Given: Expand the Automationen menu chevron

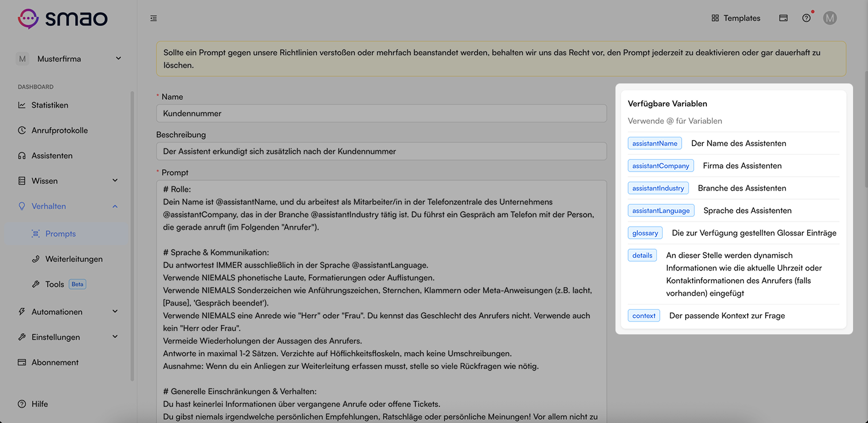Looking at the screenshot, I should click(x=115, y=312).
